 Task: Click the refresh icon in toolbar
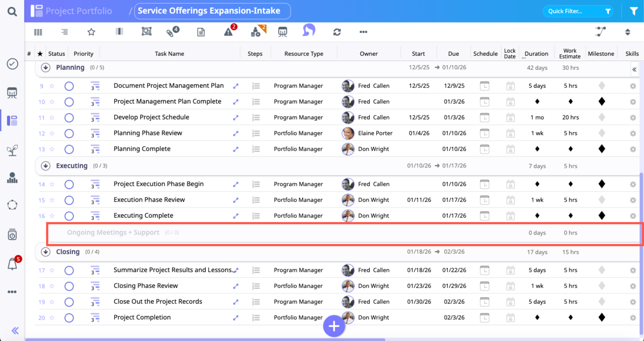(337, 32)
